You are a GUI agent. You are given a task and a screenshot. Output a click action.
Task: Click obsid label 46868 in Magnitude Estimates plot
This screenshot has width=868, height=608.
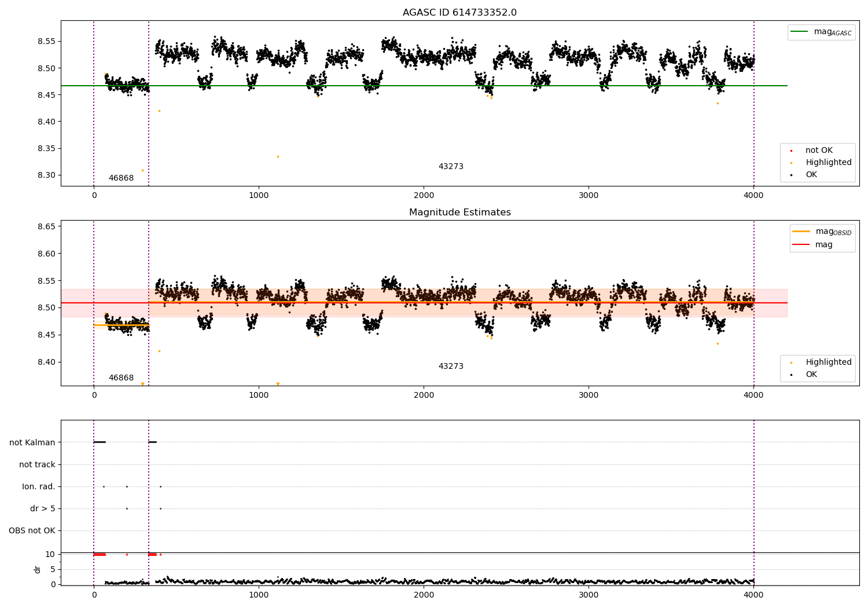tap(121, 378)
